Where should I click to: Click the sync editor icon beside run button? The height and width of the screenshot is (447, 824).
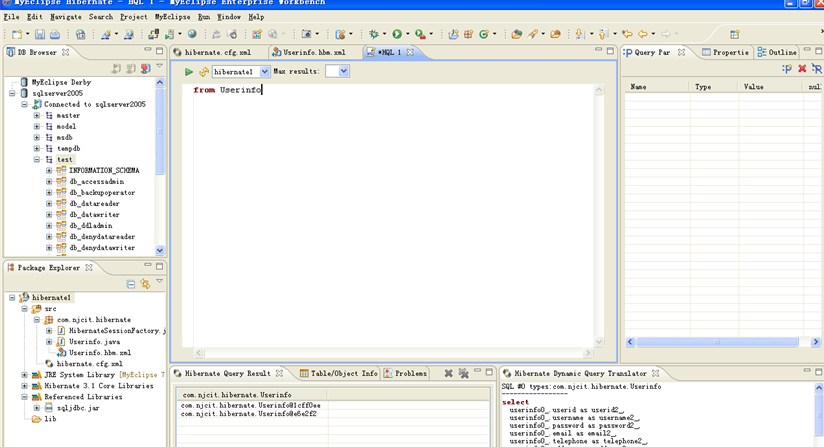pyautogui.click(x=203, y=72)
